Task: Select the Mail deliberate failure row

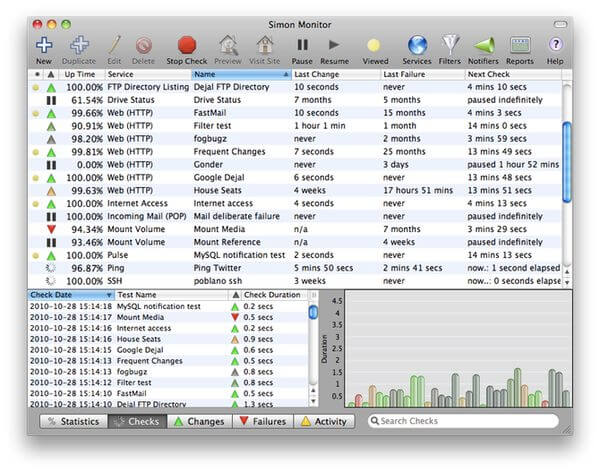Action: 295,217
